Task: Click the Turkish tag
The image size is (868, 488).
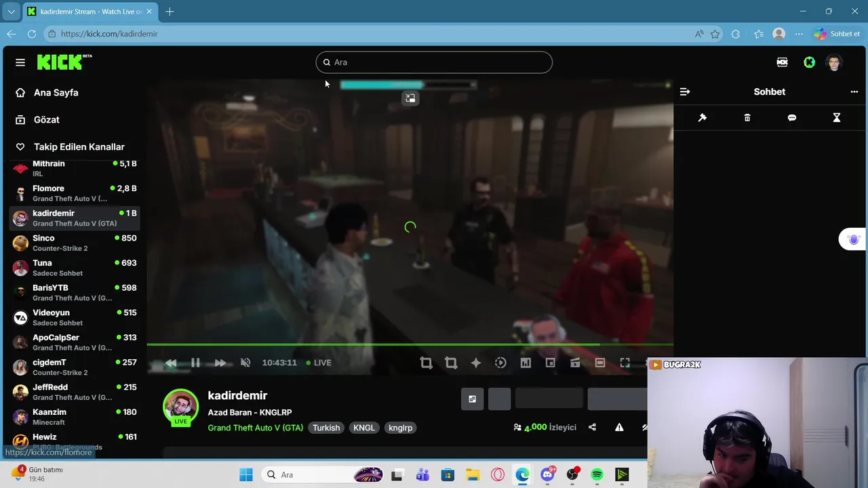Action: [x=326, y=428]
